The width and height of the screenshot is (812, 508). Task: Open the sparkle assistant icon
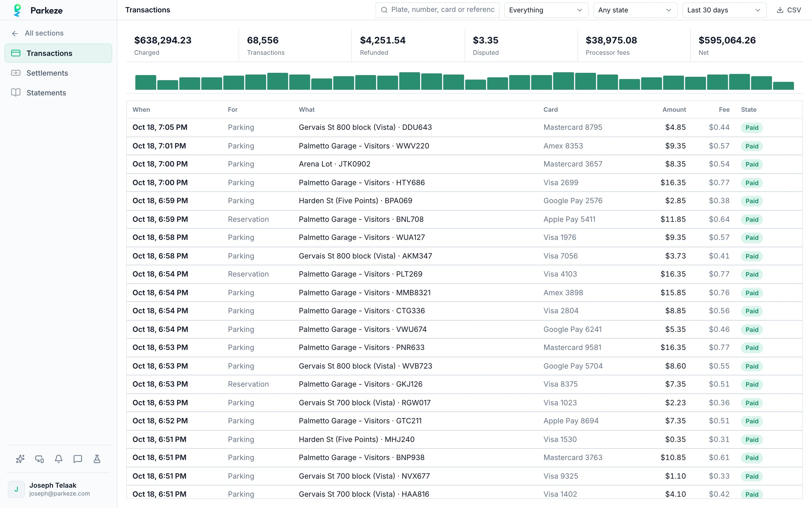point(20,459)
